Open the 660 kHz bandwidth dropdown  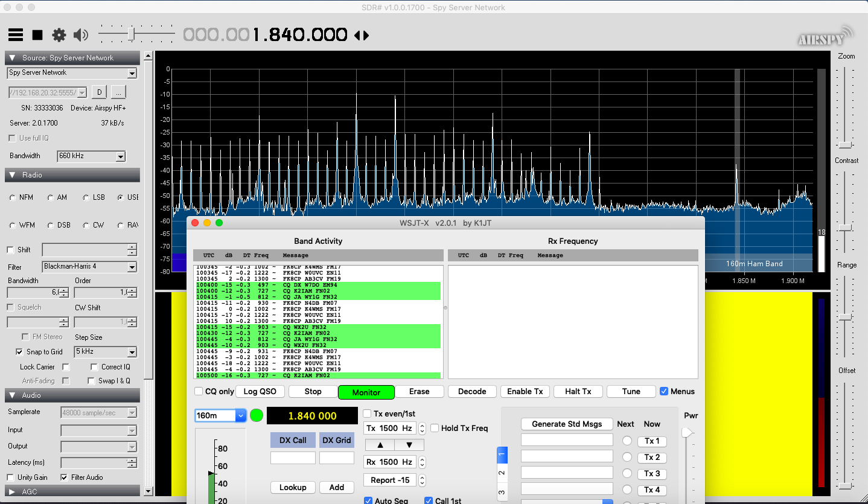point(91,156)
